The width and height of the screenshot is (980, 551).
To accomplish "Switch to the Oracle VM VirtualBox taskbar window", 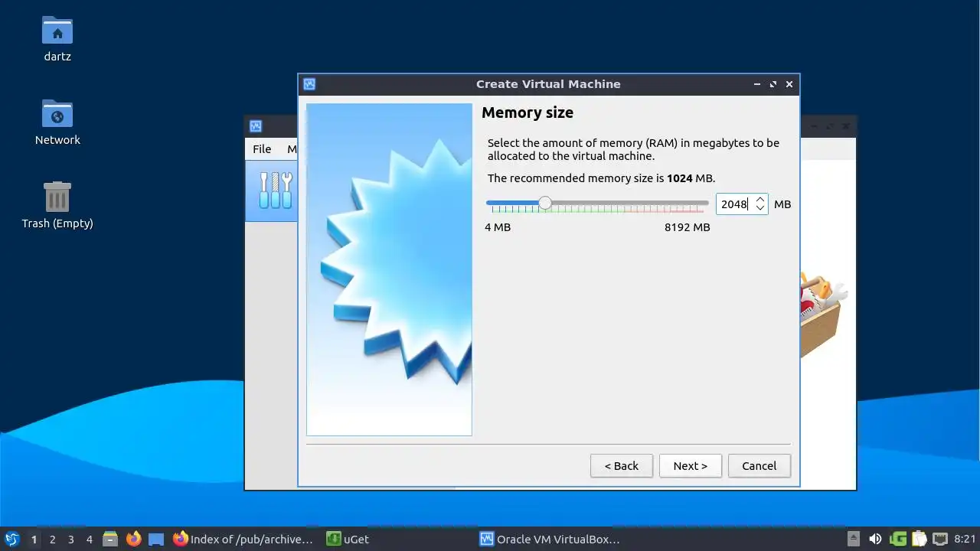I will point(549,539).
